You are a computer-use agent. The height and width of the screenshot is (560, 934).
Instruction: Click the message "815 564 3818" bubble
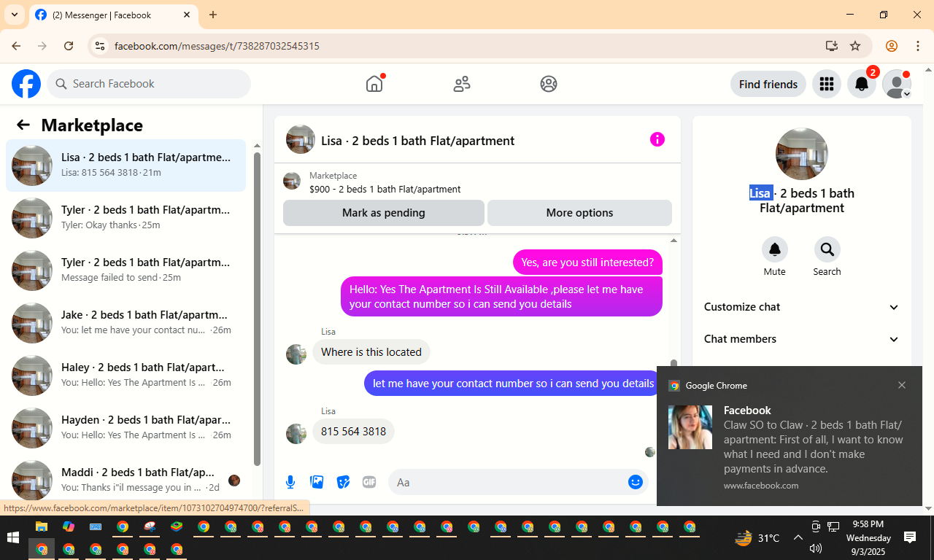(x=354, y=432)
